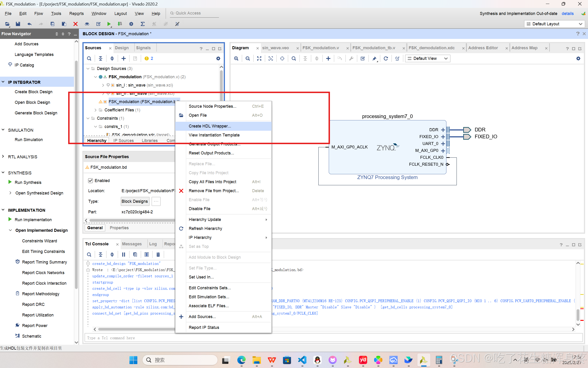
Task: Expand RTL ANALYSIS section in Flow Navigator
Action: pos(3,156)
